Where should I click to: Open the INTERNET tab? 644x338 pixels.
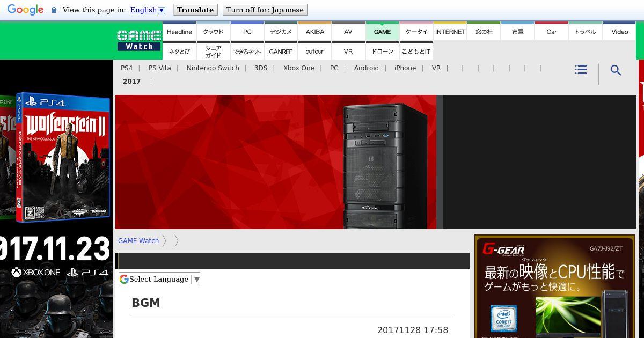(x=450, y=31)
